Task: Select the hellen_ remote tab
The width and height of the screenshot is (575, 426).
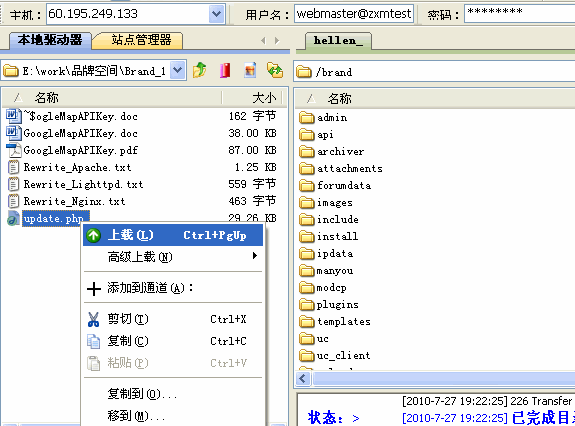Action: pos(338,40)
